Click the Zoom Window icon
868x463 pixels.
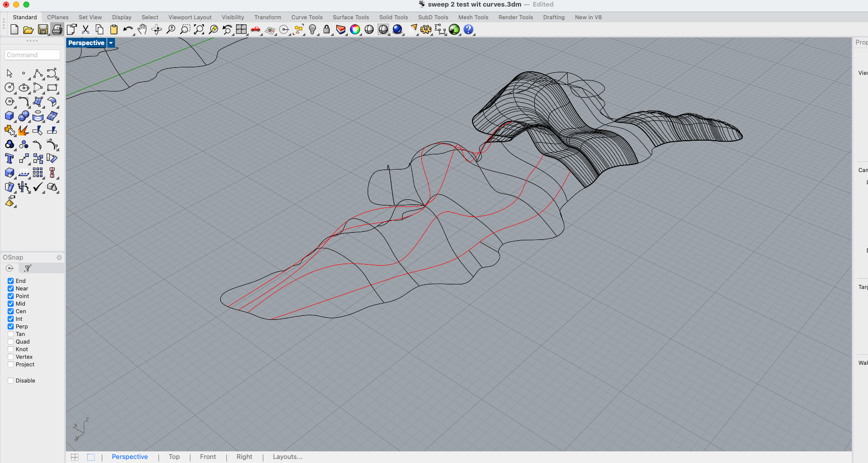tap(185, 29)
